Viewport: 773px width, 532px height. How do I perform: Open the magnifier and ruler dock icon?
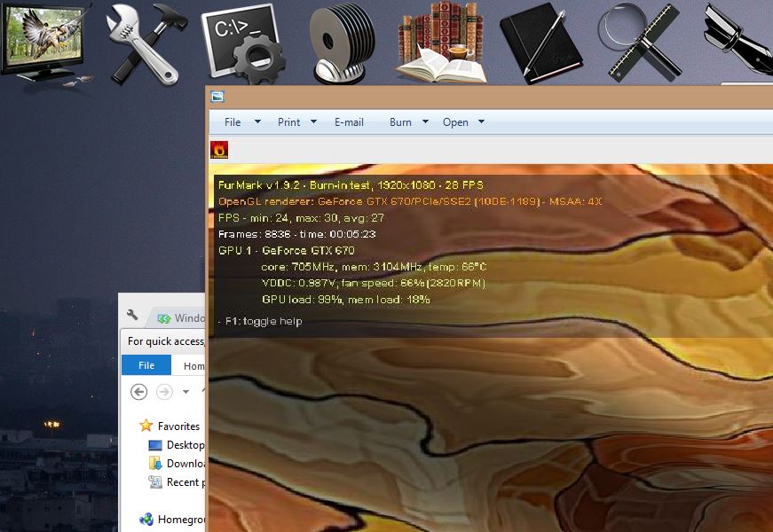(x=639, y=42)
